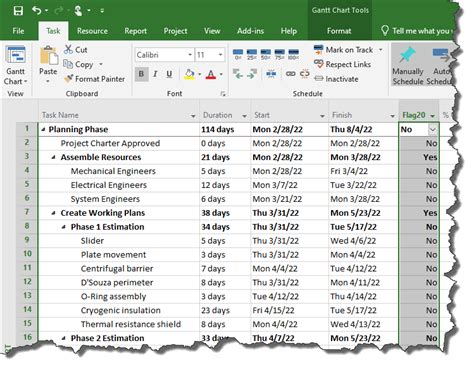This screenshot has width=474, height=367.
Task: Apply the red font color
Action: 211,74
